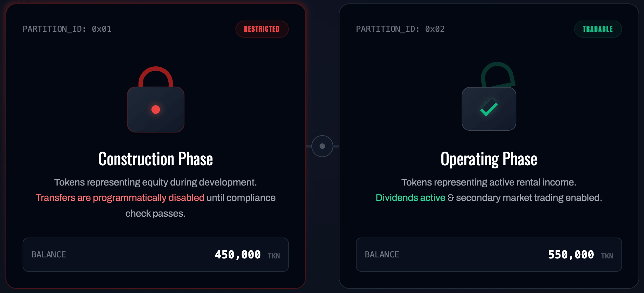Screen dimensions: 644x293
Task: Expand the PARTITION_ID: 0x02 header
Action: pyautogui.click(x=400, y=29)
